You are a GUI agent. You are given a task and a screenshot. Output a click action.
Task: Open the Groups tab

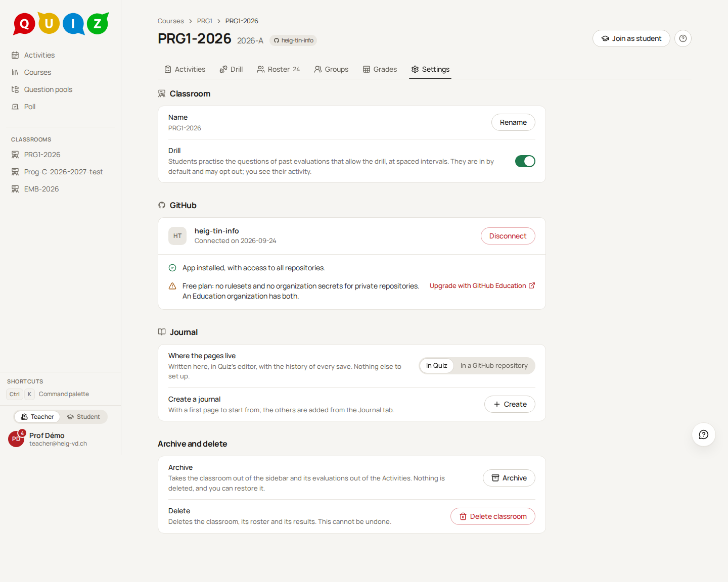(332, 69)
